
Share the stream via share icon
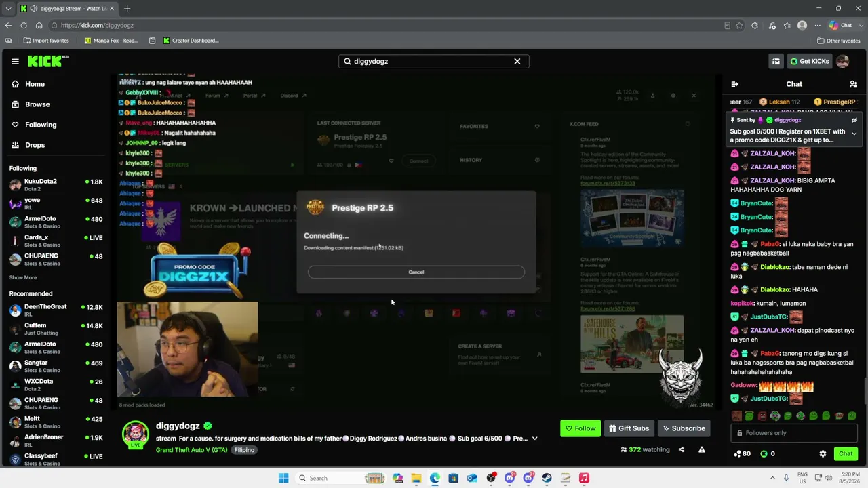point(682,449)
